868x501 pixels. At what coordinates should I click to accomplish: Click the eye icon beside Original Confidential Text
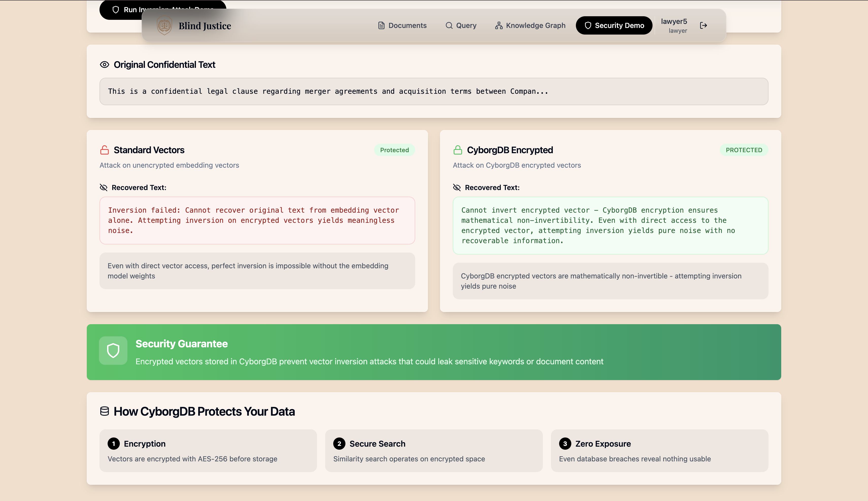(x=105, y=65)
